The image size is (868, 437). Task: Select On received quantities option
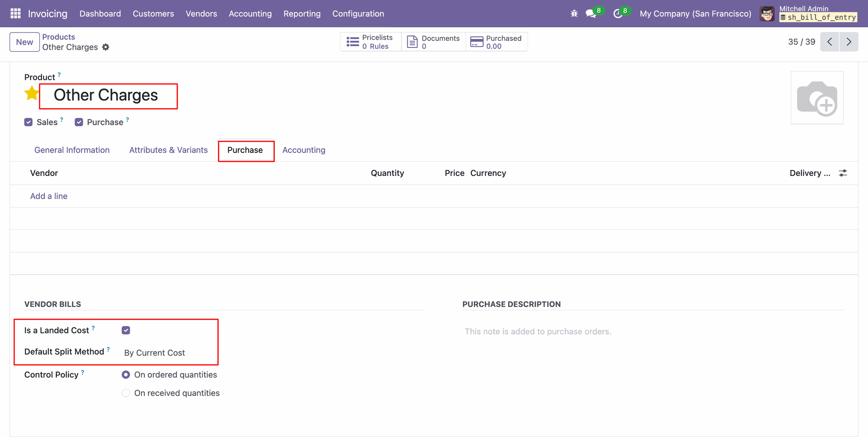point(126,393)
